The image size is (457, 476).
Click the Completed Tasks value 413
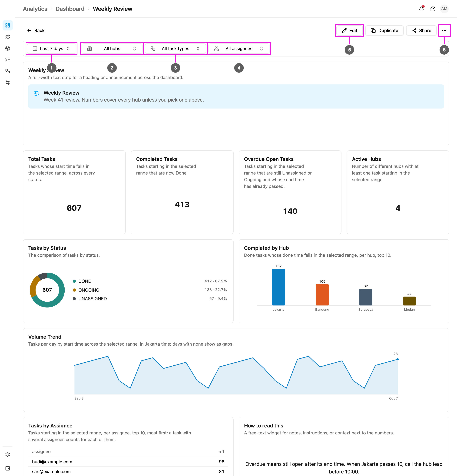(x=182, y=205)
